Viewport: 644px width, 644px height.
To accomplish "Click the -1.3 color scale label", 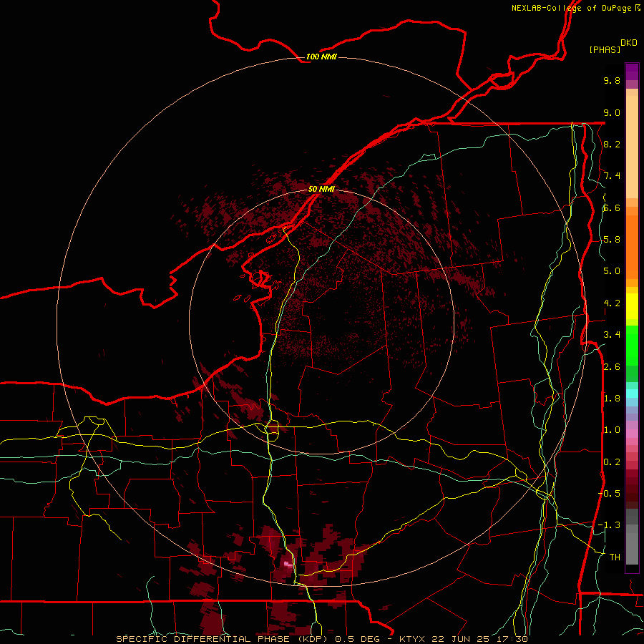I will [x=609, y=525].
